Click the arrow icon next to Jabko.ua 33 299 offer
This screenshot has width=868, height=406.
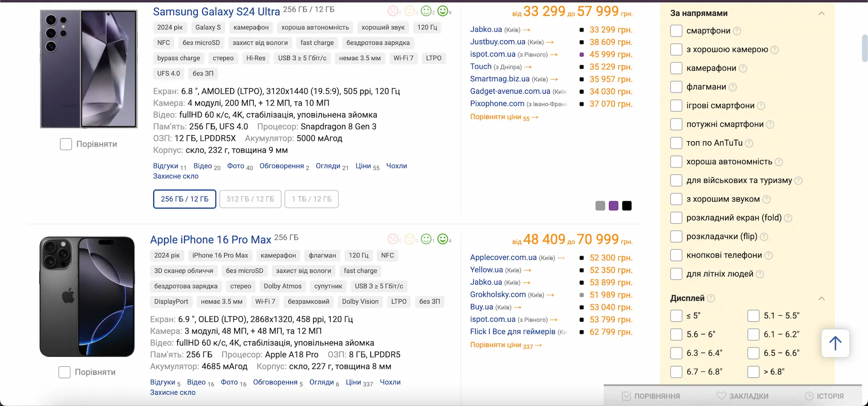527,30
